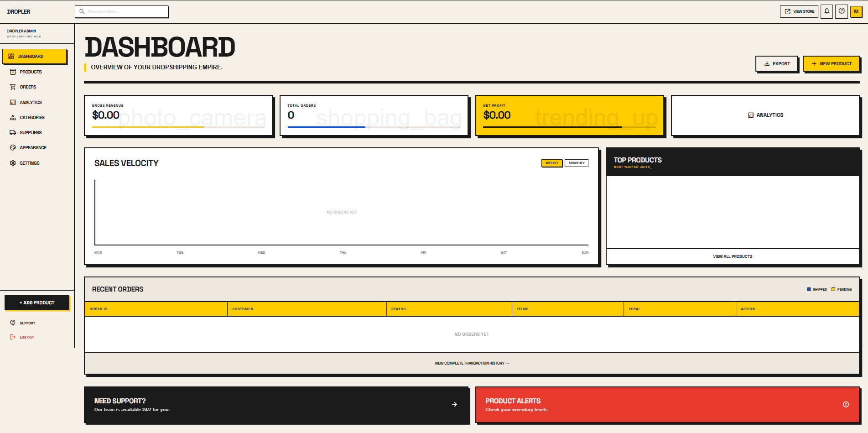Open the notifications bell icon

coord(827,11)
